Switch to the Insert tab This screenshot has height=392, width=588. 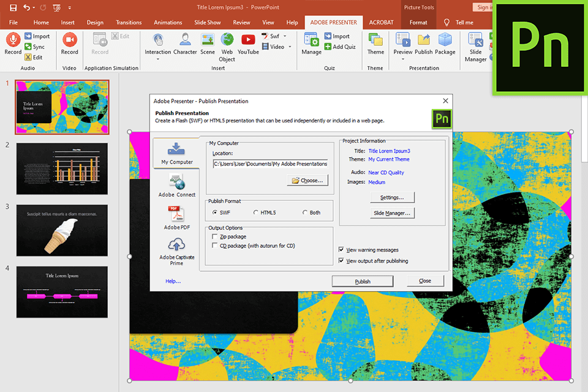[x=67, y=23]
